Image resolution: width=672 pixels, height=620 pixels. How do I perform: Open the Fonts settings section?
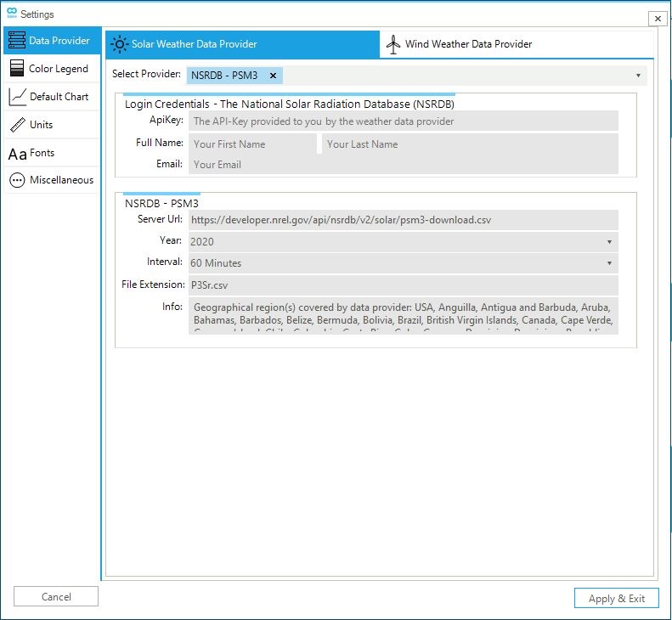tap(53, 153)
